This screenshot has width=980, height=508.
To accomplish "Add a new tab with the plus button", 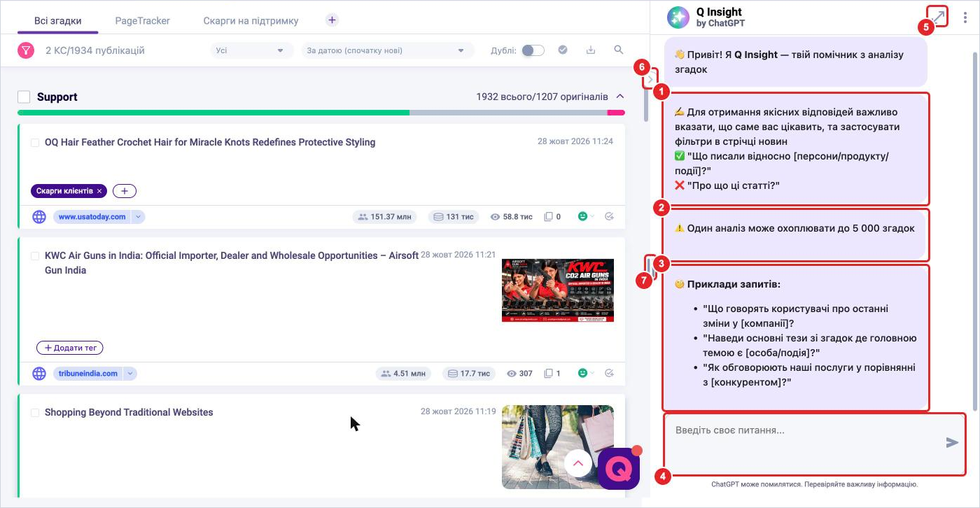I will pos(332,20).
